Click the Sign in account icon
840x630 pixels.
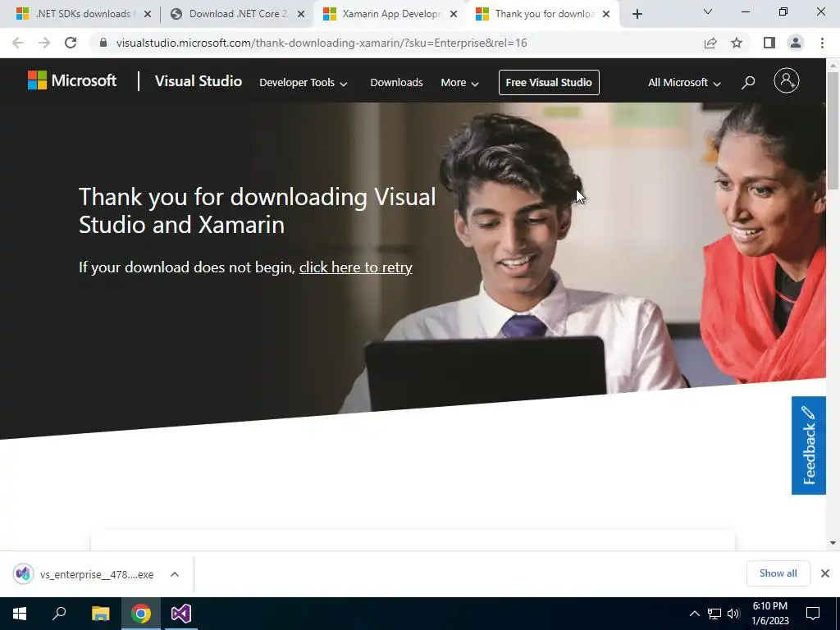click(x=787, y=81)
